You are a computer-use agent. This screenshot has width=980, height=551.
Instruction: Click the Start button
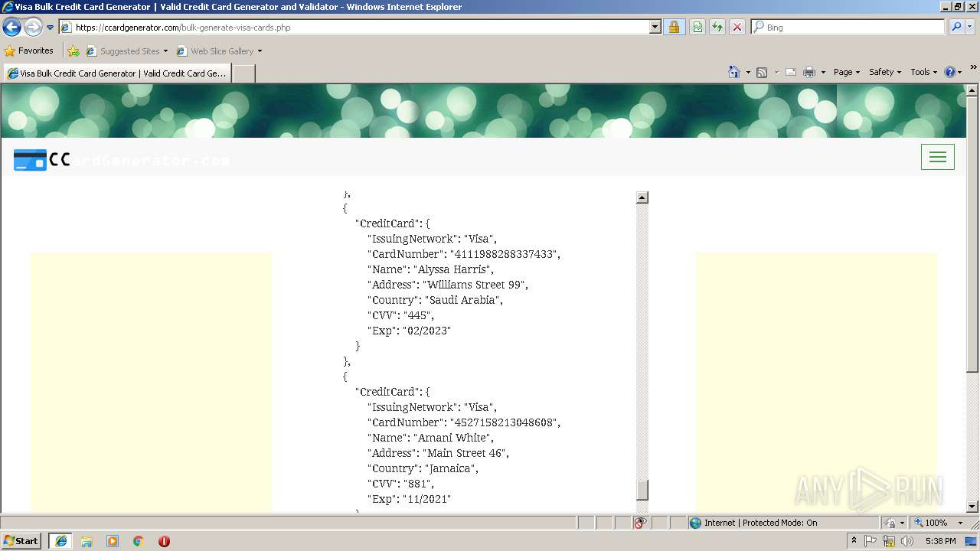coord(21,540)
